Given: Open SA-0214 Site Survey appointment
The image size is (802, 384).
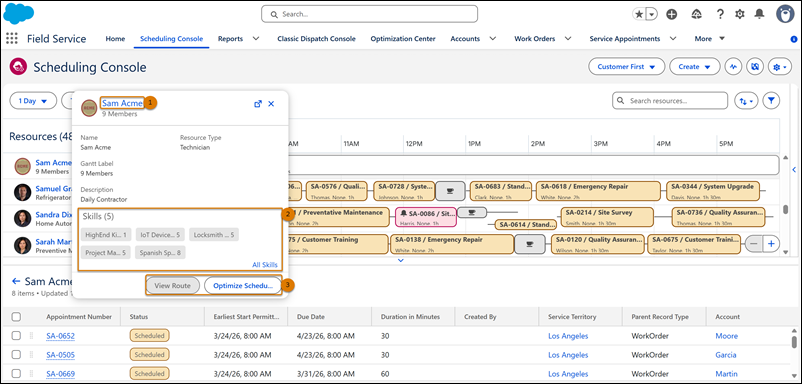Looking at the screenshot, I should pyautogui.click(x=607, y=217).
